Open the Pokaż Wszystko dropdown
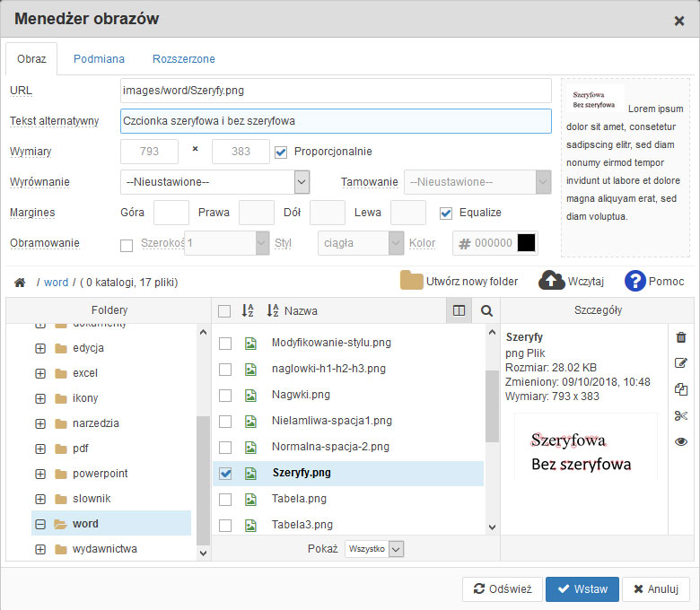The image size is (700, 610). coord(374,549)
